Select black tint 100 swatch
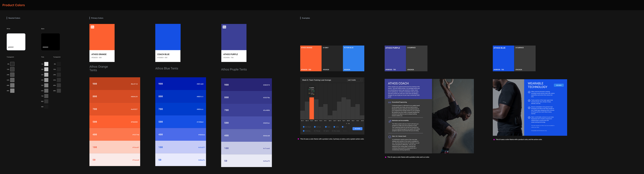This screenshot has width=644, height=174. (x=46, y=64)
